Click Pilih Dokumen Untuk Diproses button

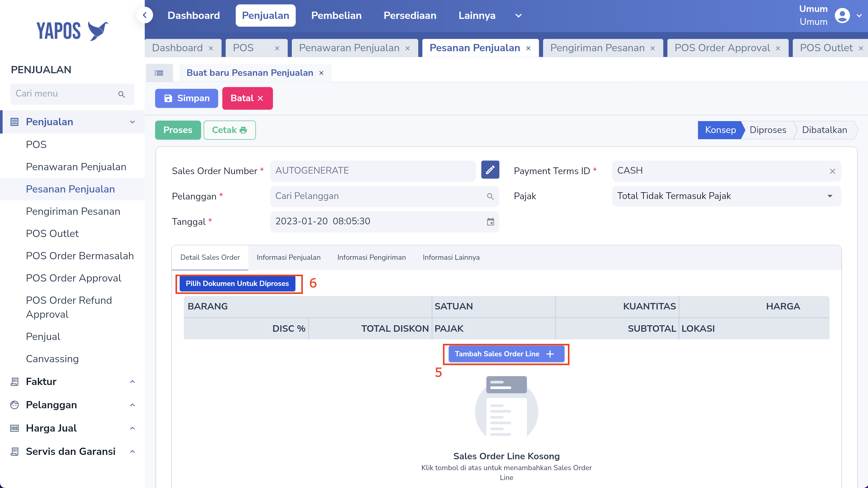237,283
